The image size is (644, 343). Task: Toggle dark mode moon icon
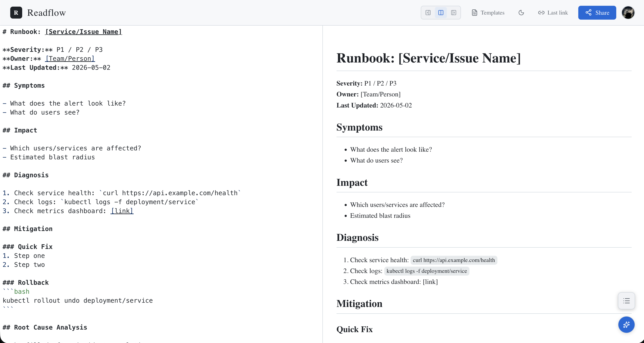coord(521,13)
